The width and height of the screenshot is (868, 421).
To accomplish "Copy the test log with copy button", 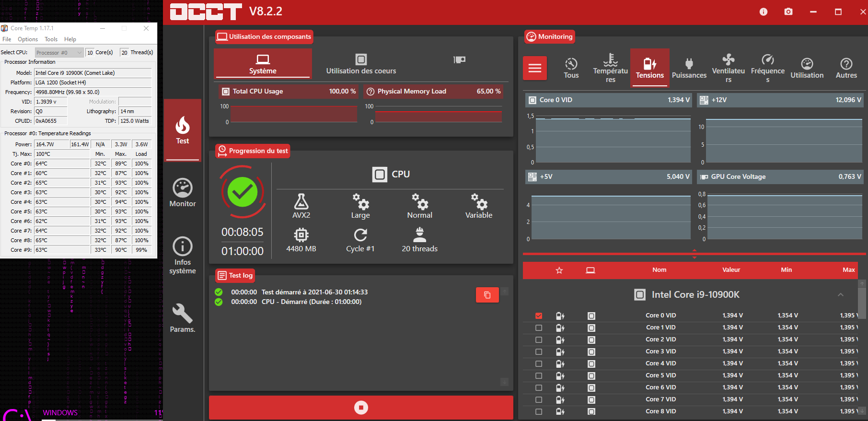I will 487,295.
